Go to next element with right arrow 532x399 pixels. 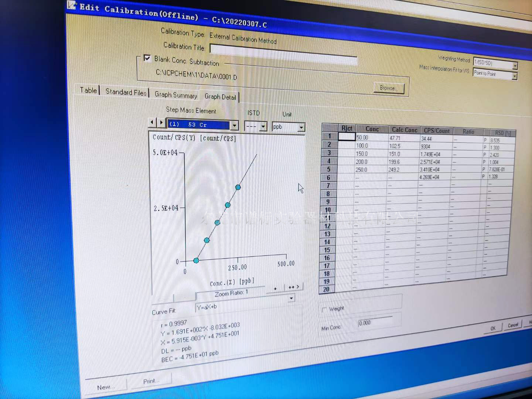tap(161, 122)
